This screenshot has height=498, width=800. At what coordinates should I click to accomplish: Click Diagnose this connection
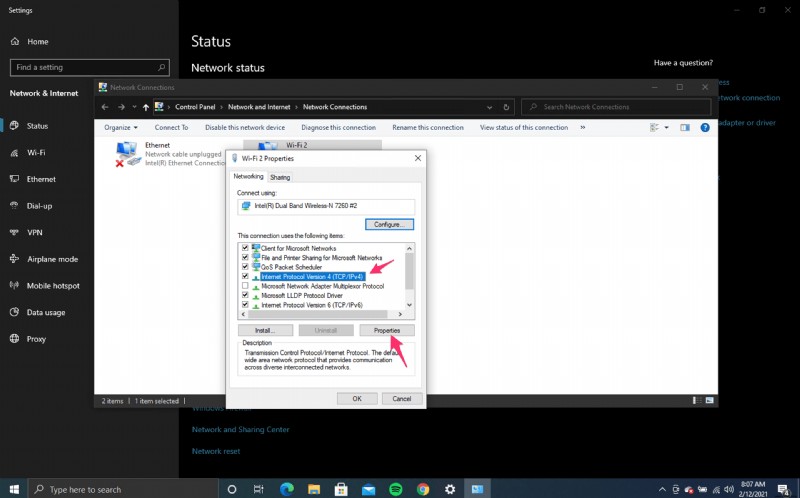338,128
